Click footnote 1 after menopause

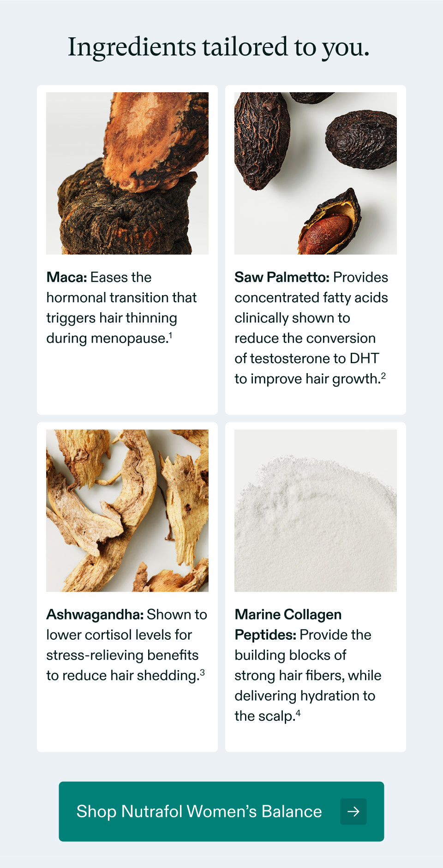171,335
